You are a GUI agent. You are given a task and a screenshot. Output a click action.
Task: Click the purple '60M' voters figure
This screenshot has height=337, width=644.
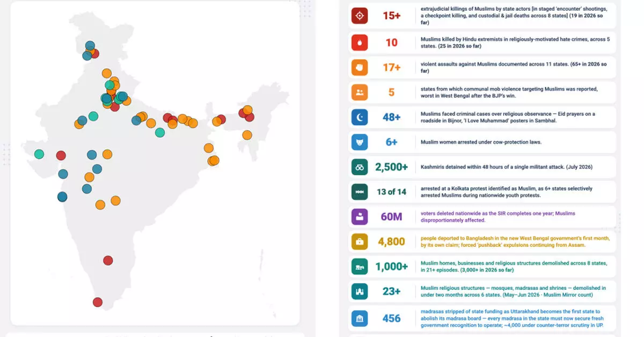392,217
